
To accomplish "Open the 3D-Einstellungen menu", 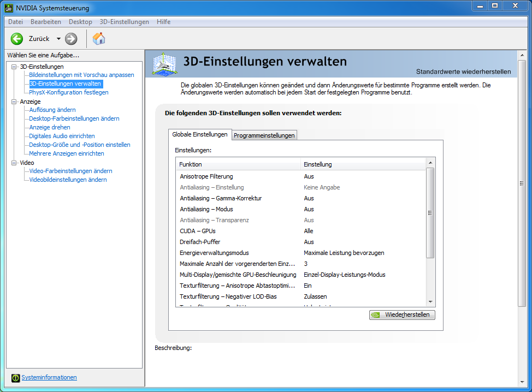I will pos(124,22).
